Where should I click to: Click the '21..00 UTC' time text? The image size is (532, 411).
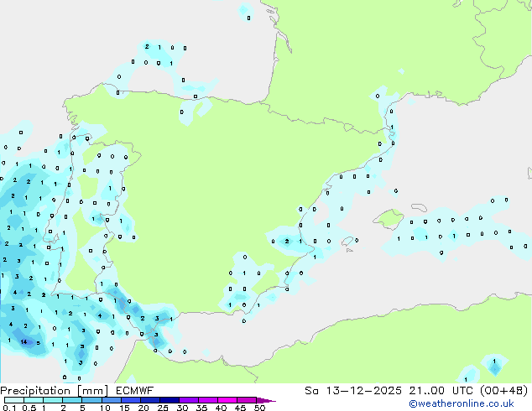441,391
